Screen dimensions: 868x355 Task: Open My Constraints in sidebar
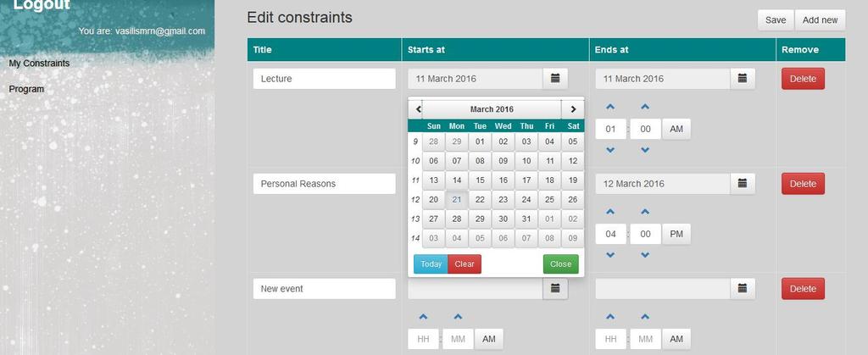pyautogui.click(x=39, y=63)
